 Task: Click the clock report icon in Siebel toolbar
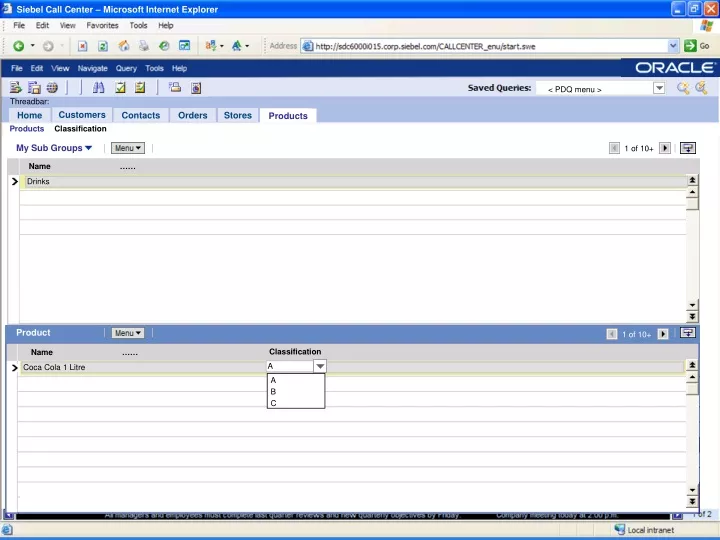(196, 87)
